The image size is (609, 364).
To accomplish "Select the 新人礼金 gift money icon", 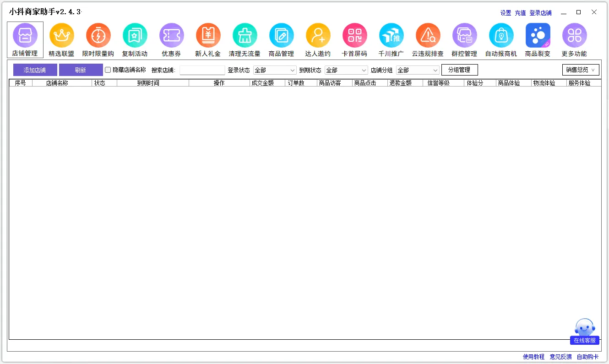I will 208,36.
